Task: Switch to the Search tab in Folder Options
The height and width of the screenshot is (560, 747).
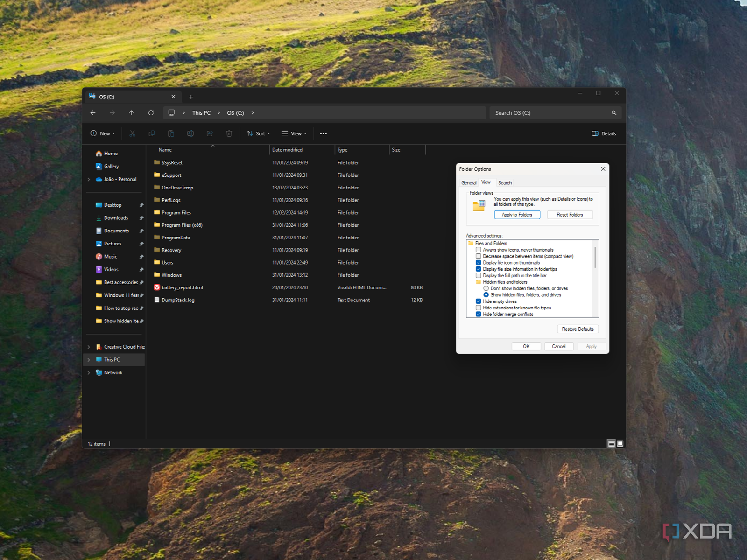Action: 505,183
